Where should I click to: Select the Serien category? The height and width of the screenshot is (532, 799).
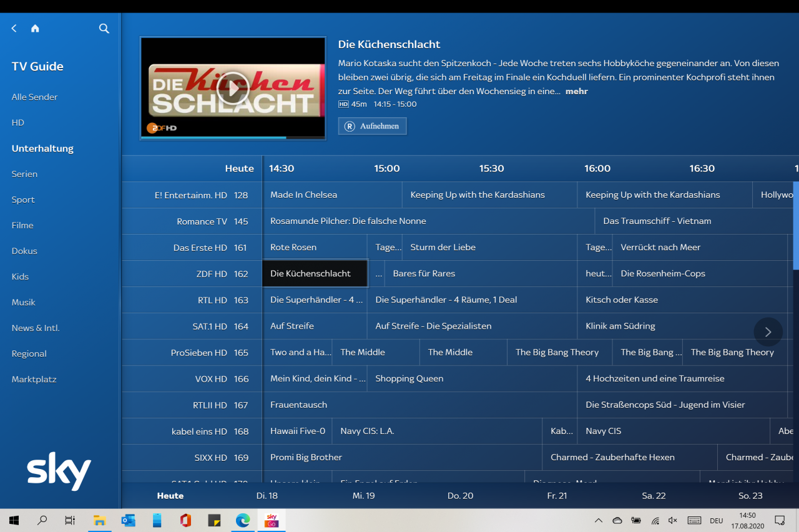24,174
